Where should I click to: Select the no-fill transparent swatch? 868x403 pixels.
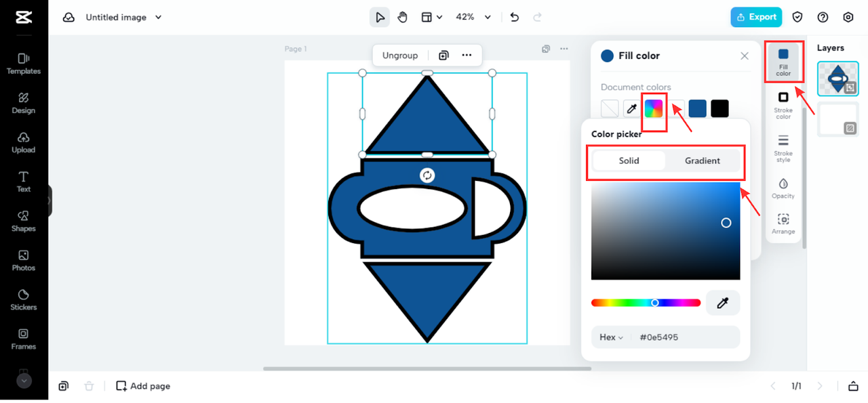(610, 108)
